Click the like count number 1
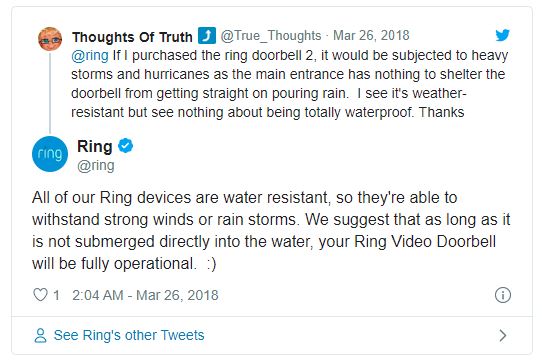Viewport: 542px width, 361px height. (x=56, y=295)
